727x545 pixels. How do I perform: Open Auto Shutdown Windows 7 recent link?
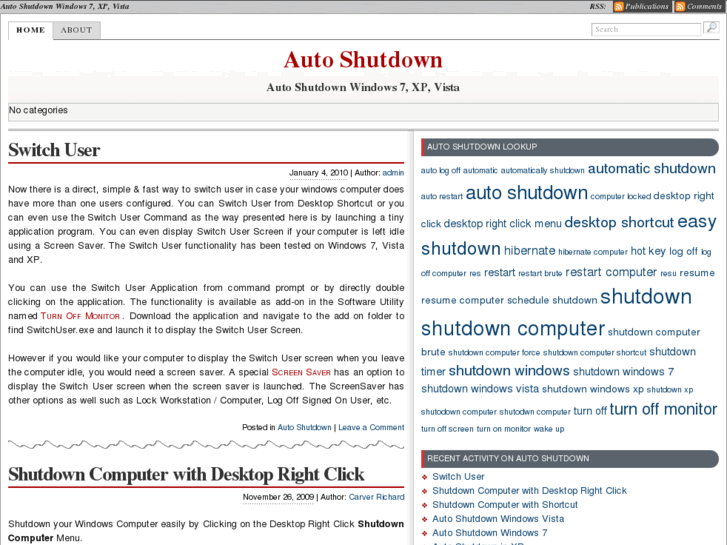490,532
